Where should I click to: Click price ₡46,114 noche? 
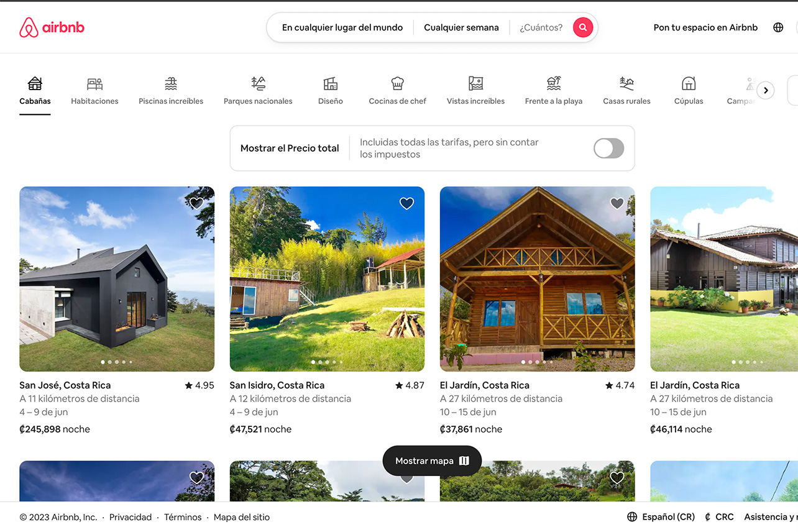point(681,429)
